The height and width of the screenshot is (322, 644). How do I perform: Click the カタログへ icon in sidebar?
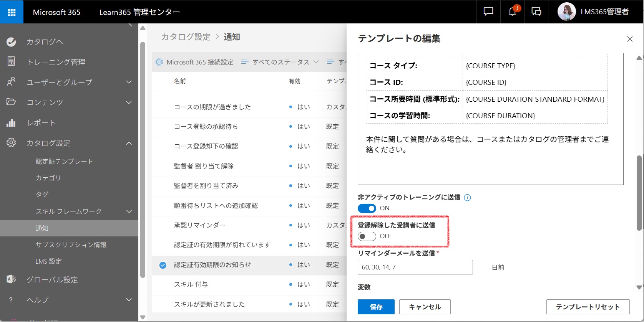tap(11, 42)
